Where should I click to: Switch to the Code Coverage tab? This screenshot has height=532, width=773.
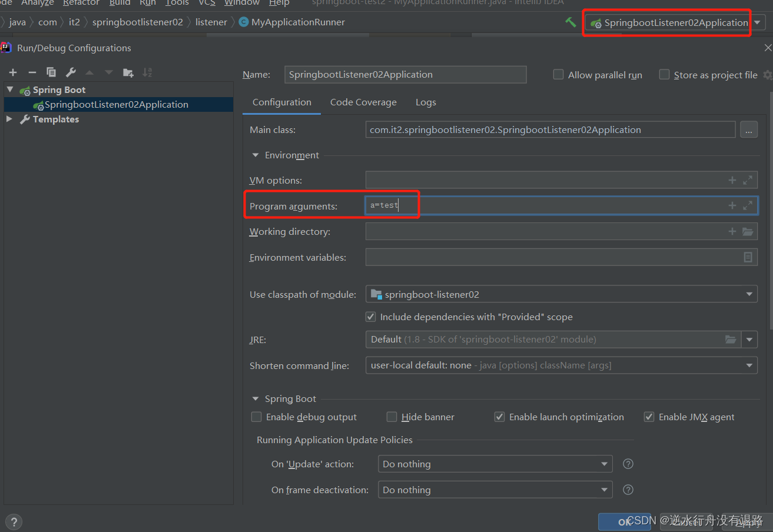click(363, 102)
